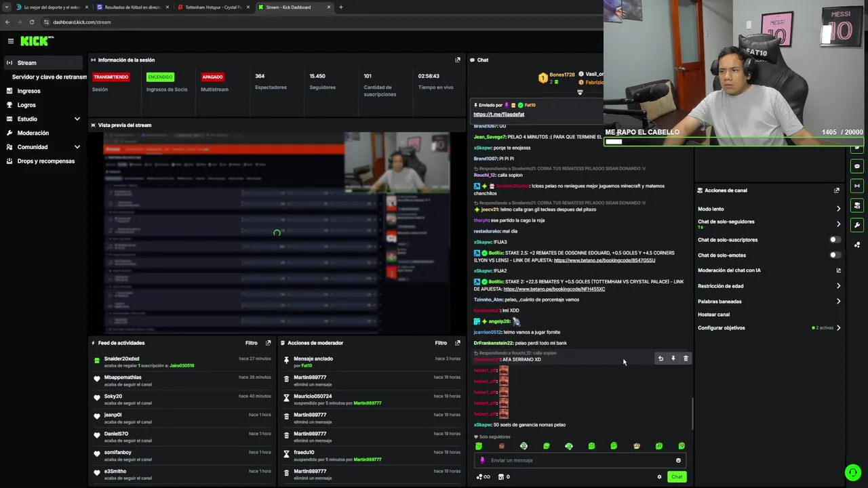Image resolution: width=868 pixels, height=488 pixels.
Task: Open the green support bubble icon
Action: tap(853, 472)
